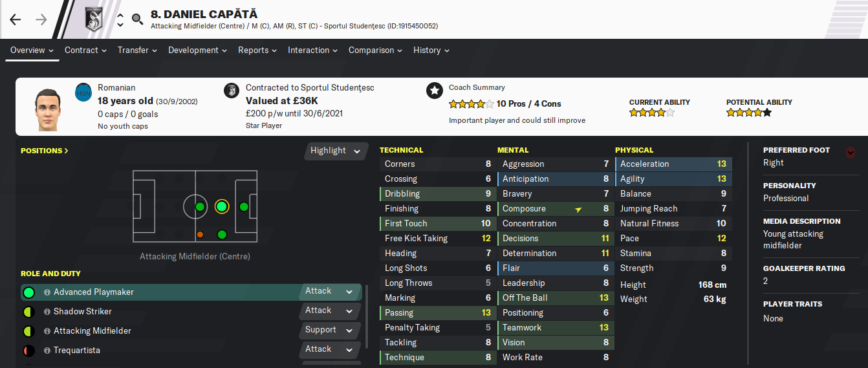Select the Trequartista role indicator
Image resolution: width=868 pixels, height=368 pixels.
[28, 351]
